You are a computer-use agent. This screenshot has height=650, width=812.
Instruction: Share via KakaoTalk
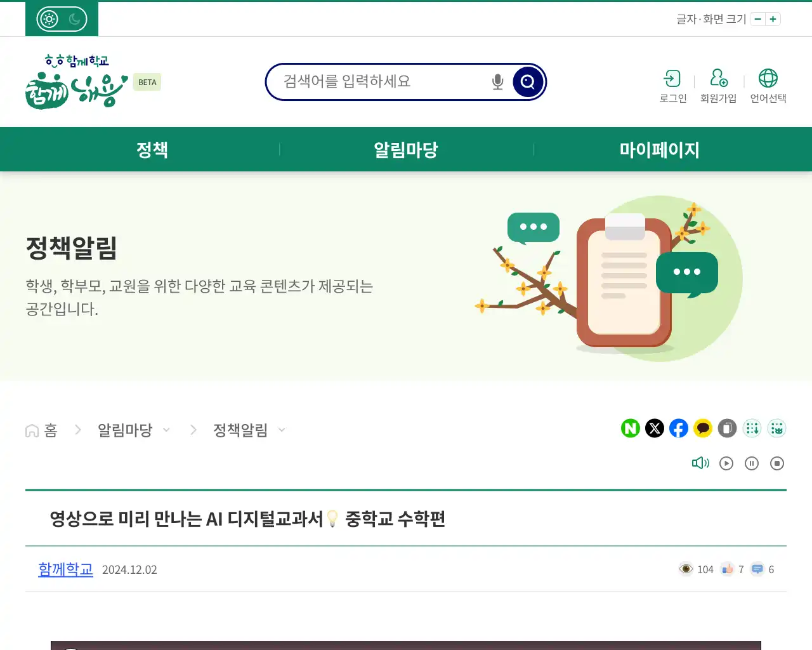702,428
